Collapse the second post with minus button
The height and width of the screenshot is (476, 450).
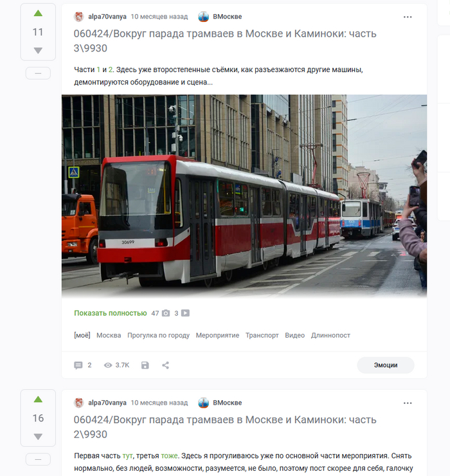tap(38, 459)
